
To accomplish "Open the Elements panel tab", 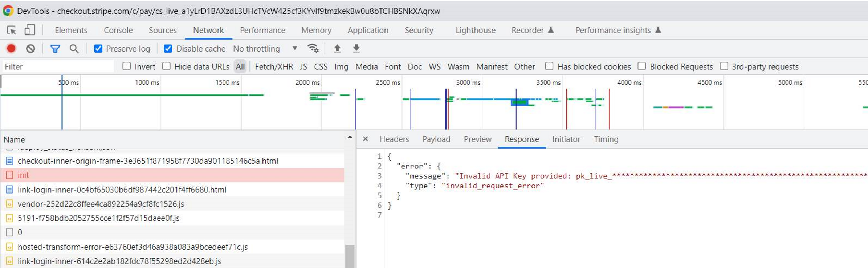I will pos(71,30).
